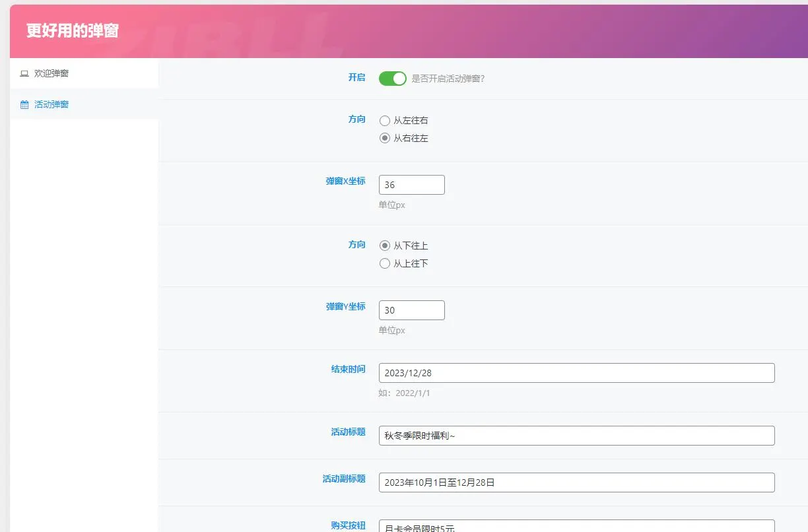Click the 弹窗X坐标 input with value 36

[x=412, y=185]
